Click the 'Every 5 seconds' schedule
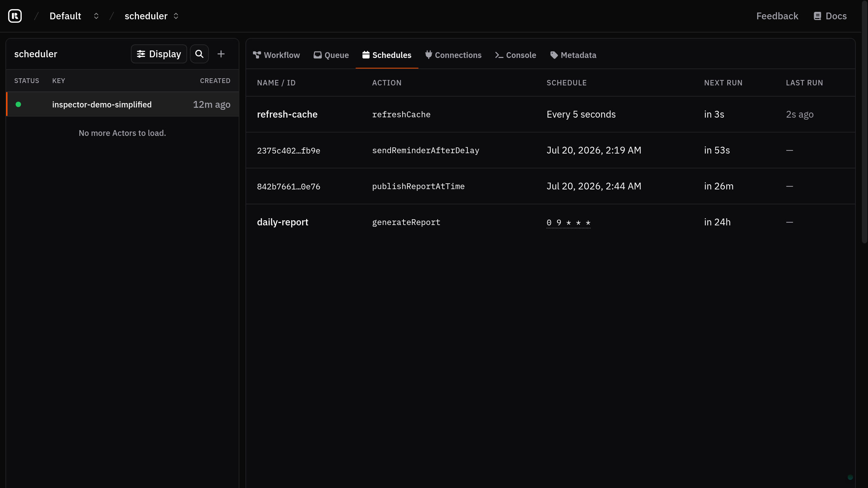Image resolution: width=868 pixels, height=488 pixels. [581, 115]
